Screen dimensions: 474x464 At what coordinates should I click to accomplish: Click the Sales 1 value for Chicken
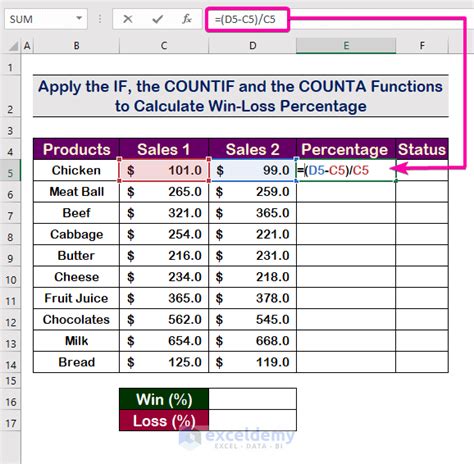(x=164, y=170)
